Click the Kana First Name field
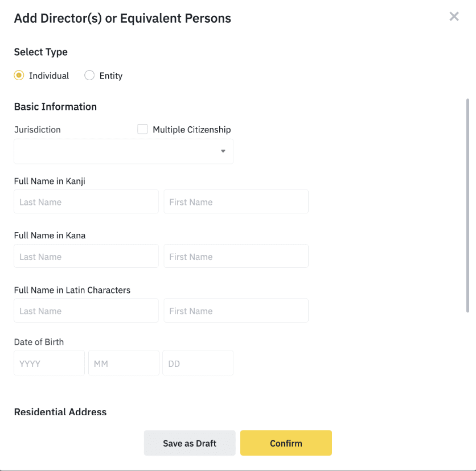Screen dimensions: 476x471 [236, 257]
